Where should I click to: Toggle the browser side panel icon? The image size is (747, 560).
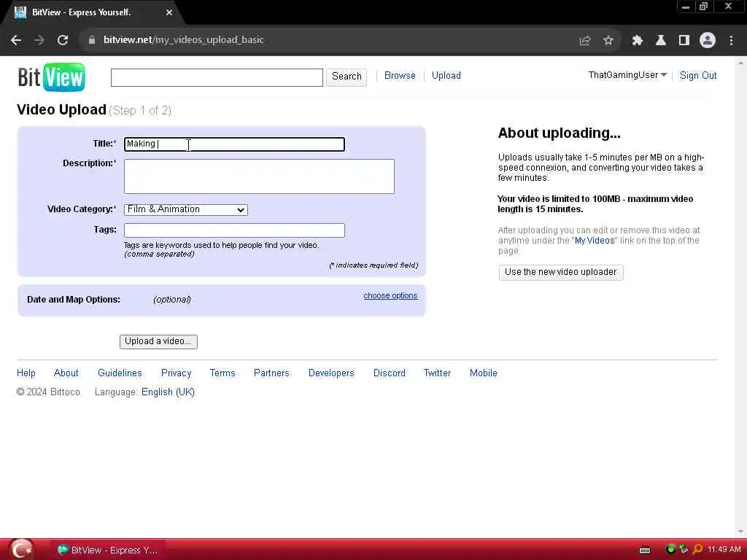click(x=684, y=41)
